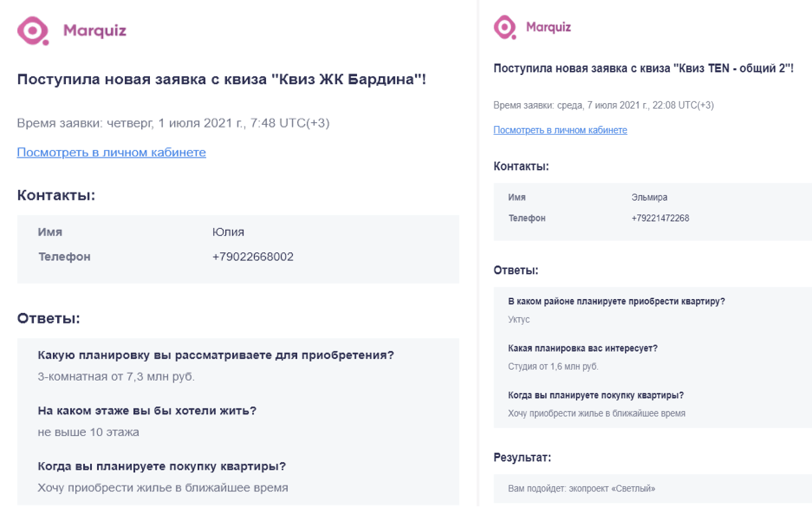This screenshot has height=521, width=812.
Task: Select the answer "Студия от 1,6 млн руб."
Action: point(553,366)
